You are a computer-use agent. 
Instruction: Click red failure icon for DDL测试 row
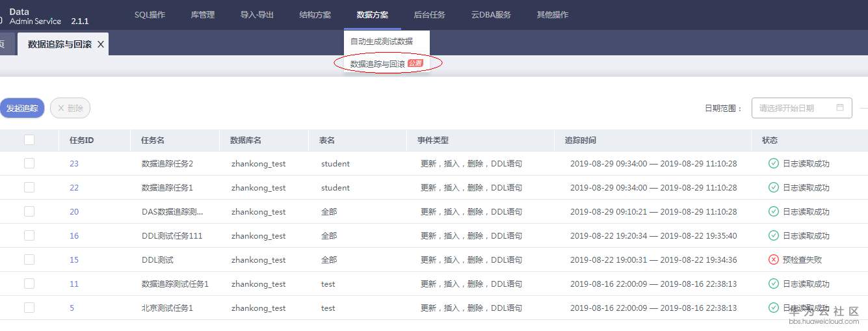774,259
